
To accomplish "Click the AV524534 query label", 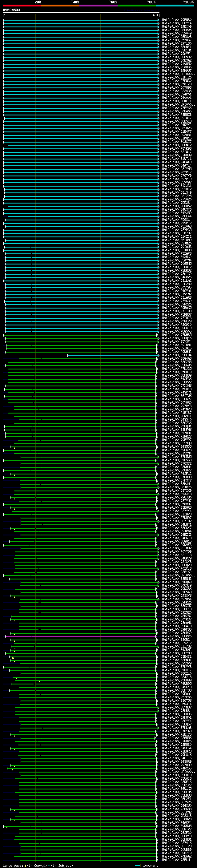I will [11, 10].
